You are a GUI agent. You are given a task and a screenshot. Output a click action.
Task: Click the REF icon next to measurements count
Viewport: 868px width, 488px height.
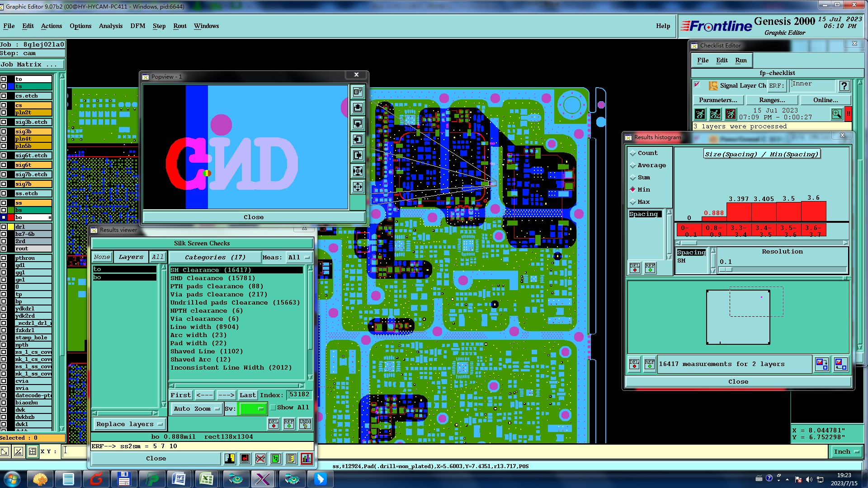[650, 364]
